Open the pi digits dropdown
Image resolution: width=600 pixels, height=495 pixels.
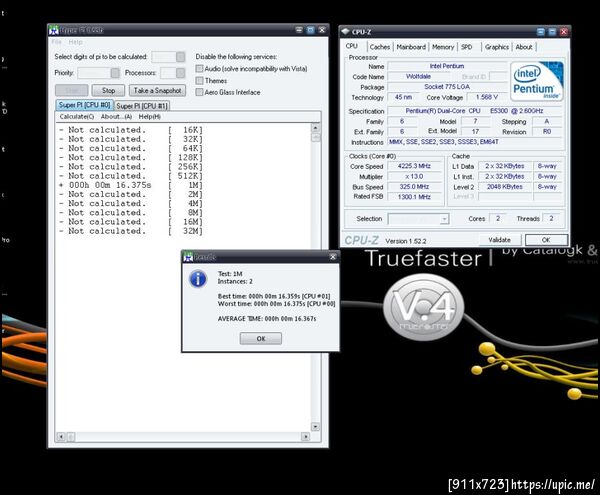(x=180, y=57)
